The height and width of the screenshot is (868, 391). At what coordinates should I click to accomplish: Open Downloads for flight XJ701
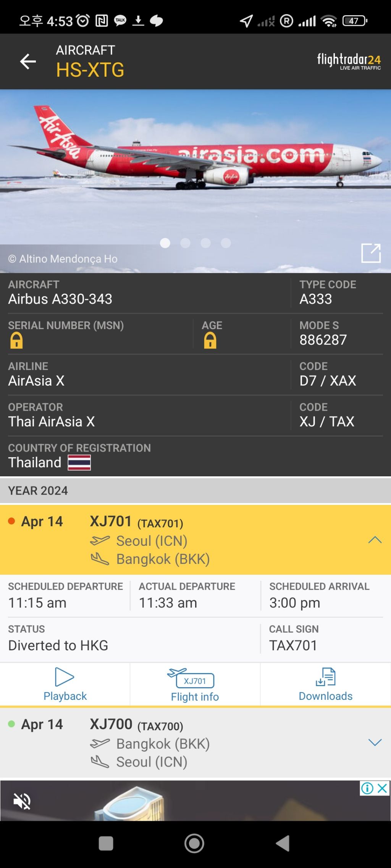[x=325, y=685]
